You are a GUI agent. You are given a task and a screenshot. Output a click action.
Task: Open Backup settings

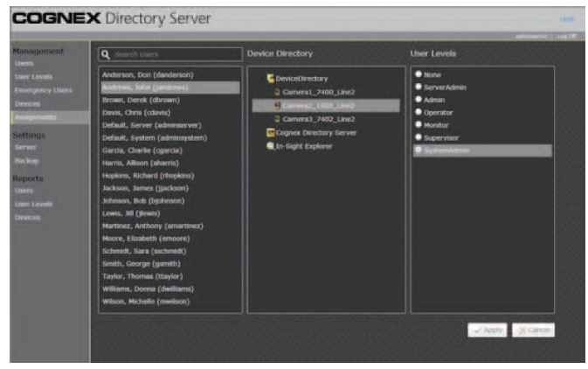(26, 161)
